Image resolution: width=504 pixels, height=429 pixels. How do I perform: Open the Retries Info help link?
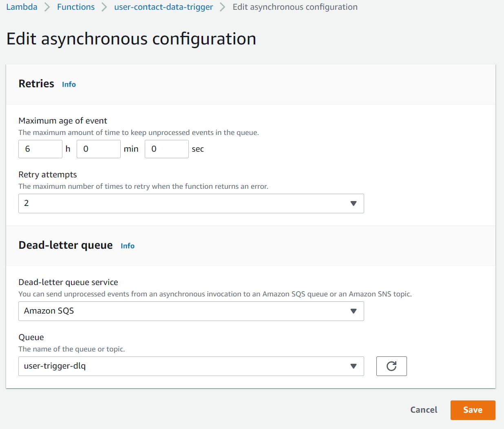(x=69, y=84)
